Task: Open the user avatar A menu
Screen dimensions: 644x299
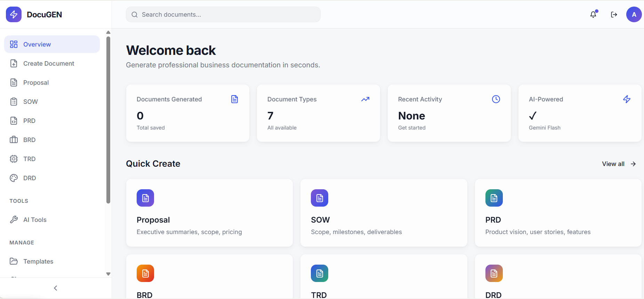Action: point(634,14)
